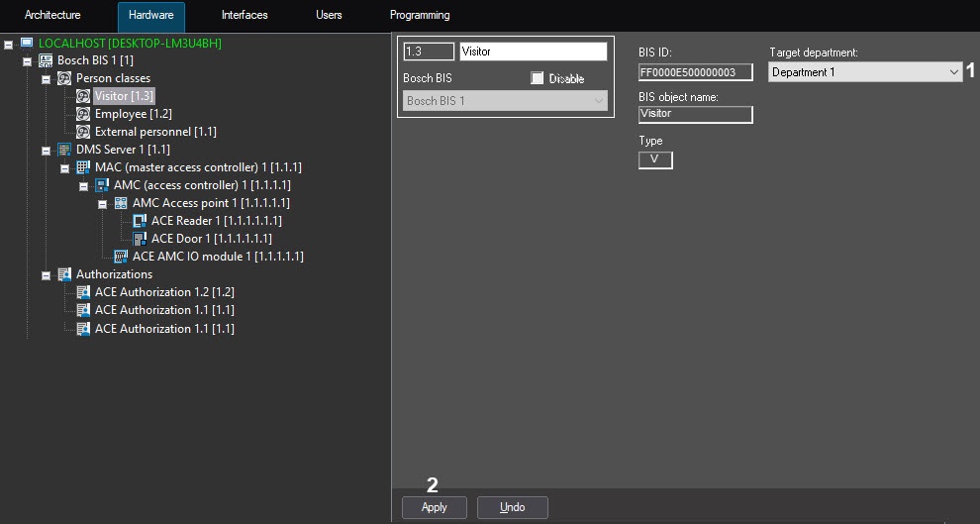Collapse the LOCALHOST root node
The image size is (980, 524).
pyautogui.click(x=8, y=44)
